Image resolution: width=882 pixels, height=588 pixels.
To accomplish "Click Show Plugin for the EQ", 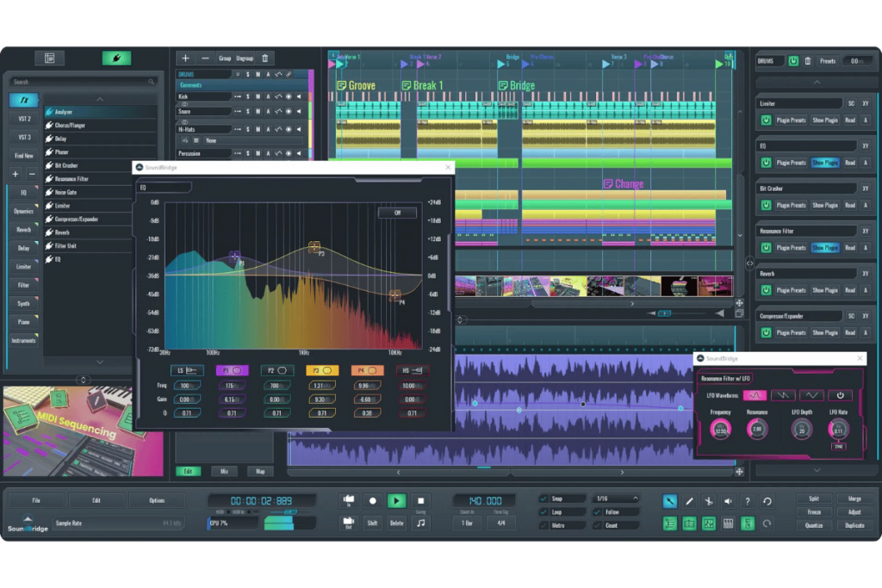I will [825, 163].
